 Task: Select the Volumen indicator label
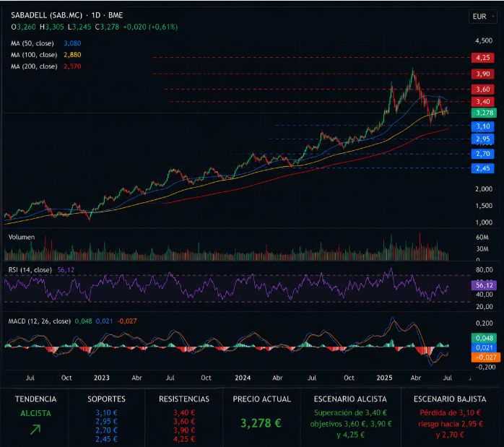click(22, 237)
